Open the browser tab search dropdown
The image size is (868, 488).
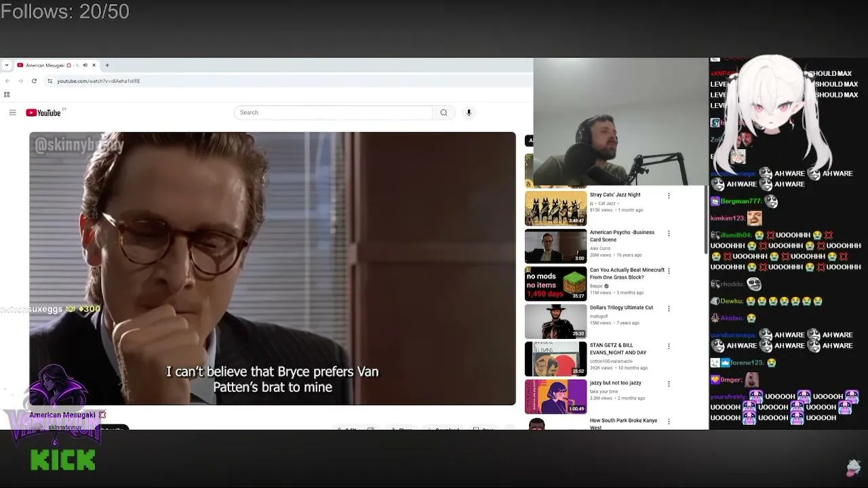[x=6, y=65]
